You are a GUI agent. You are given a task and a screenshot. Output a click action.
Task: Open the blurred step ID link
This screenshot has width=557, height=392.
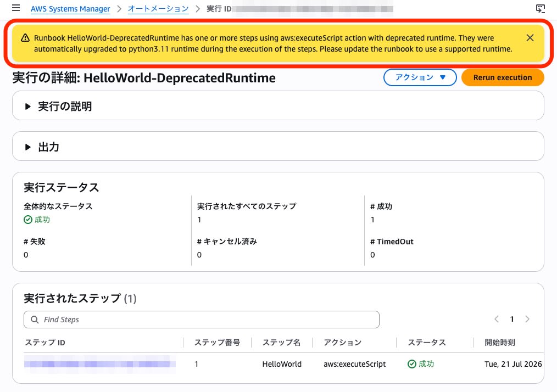[x=100, y=364]
